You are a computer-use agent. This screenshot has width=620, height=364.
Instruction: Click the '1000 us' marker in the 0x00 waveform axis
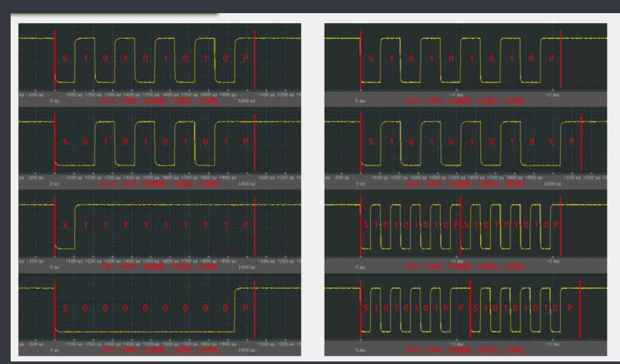click(x=246, y=350)
